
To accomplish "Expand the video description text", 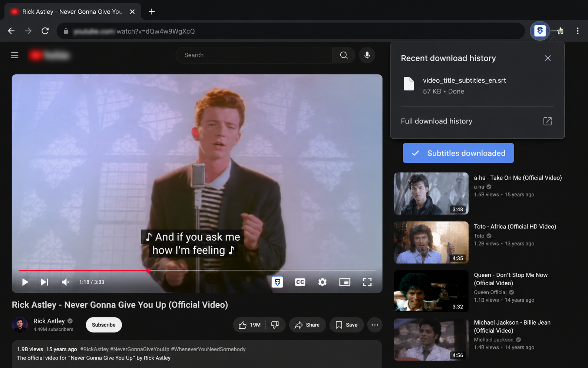I will click(94, 358).
